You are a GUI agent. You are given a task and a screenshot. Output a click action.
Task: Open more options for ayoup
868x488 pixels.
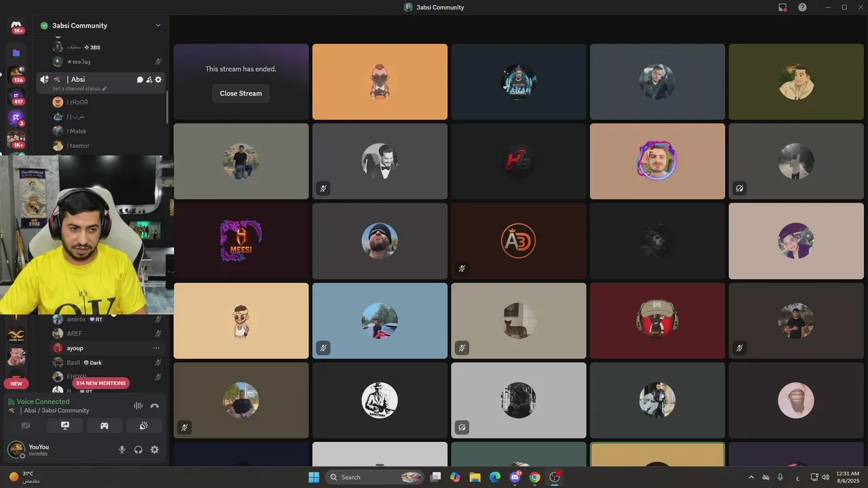pos(157,348)
